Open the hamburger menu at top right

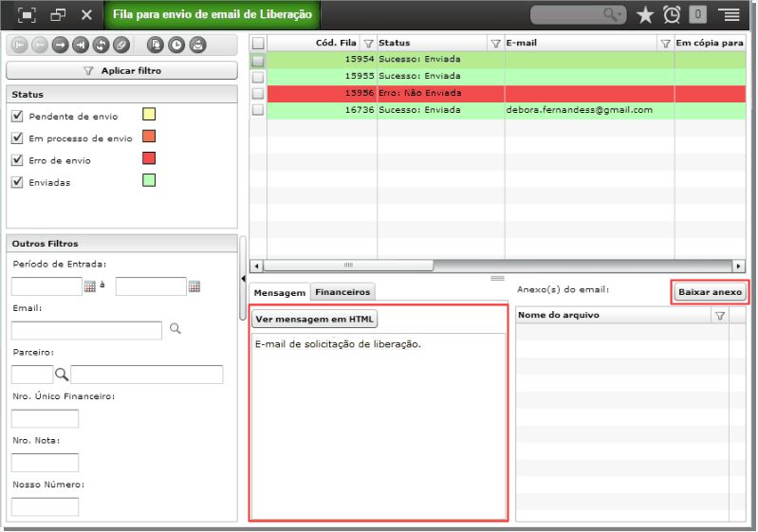(731, 15)
